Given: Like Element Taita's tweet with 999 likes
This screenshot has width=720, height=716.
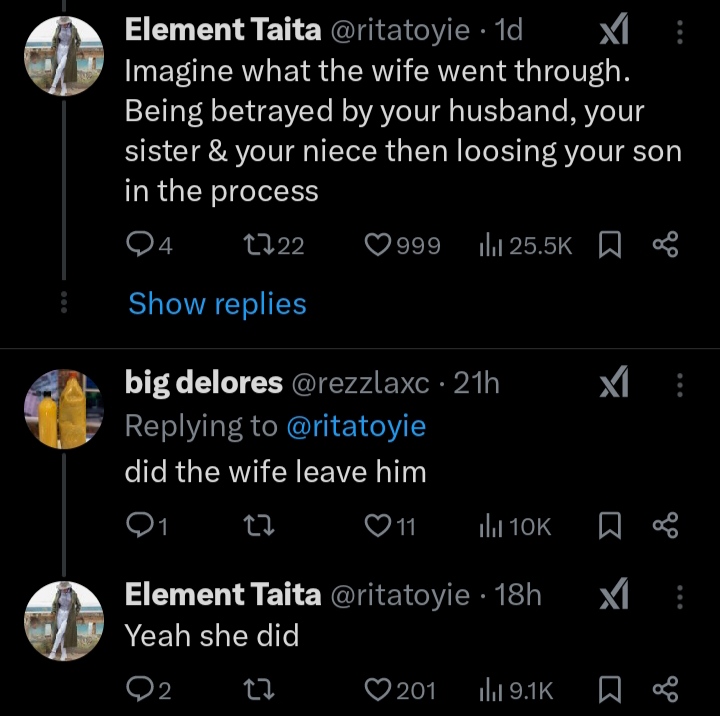Looking at the screenshot, I should [x=378, y=245].
